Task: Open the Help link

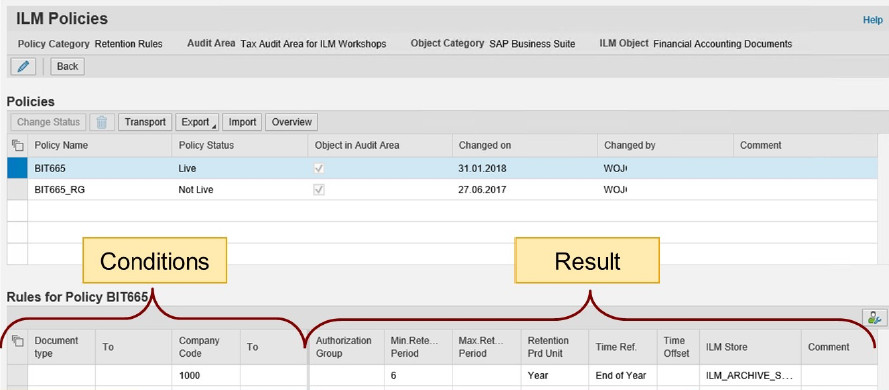Action: click(x=873, y=20)
